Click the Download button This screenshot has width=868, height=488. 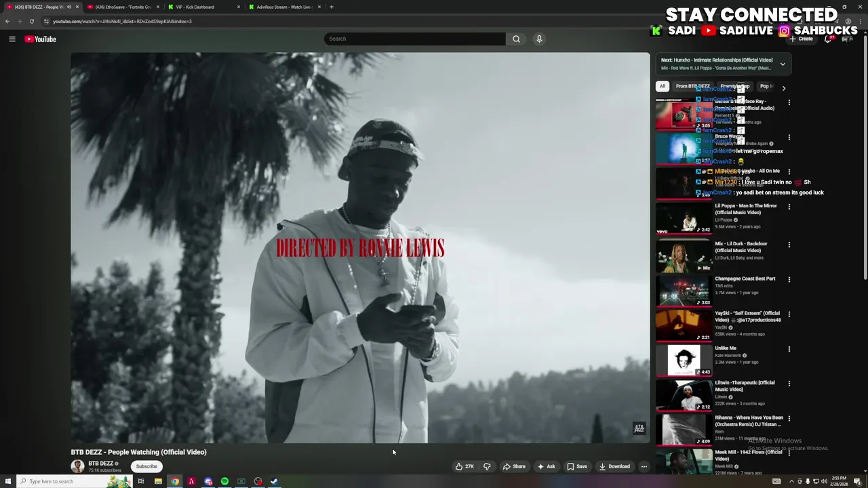pyautogui.click(x=614, y=466)
